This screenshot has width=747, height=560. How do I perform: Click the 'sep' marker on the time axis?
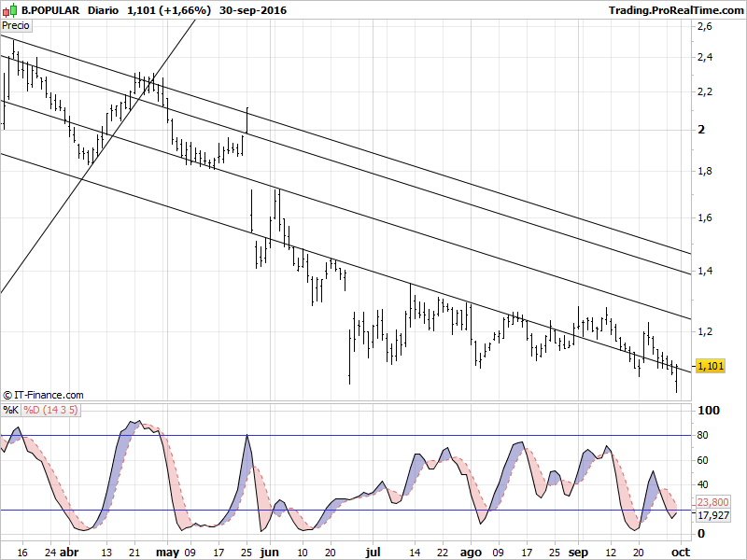(x=580, y=552)
